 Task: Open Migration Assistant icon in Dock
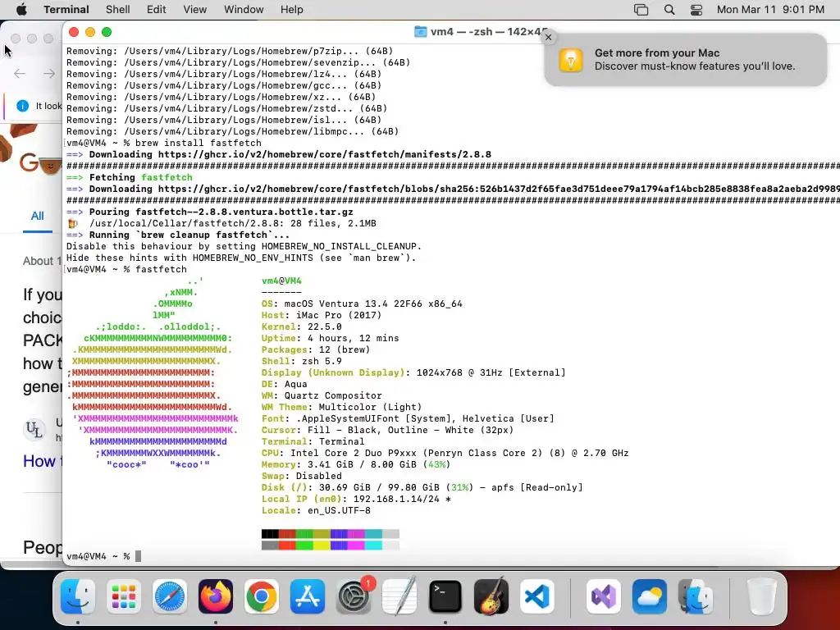[696, 596]
